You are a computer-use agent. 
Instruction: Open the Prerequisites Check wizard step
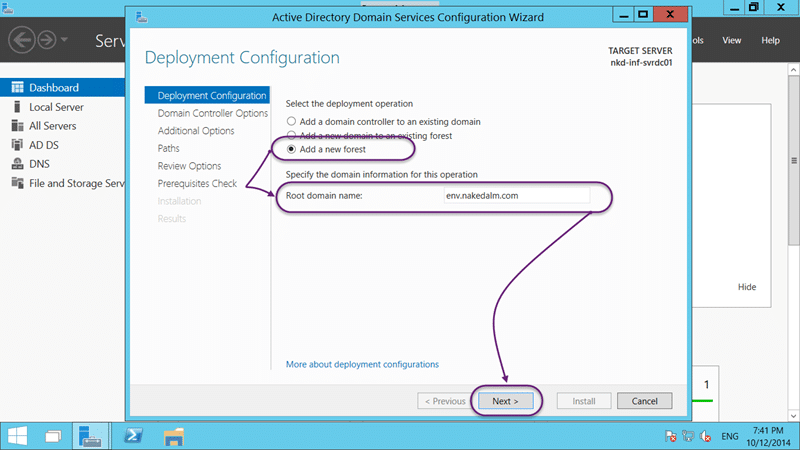coord(197,183)
